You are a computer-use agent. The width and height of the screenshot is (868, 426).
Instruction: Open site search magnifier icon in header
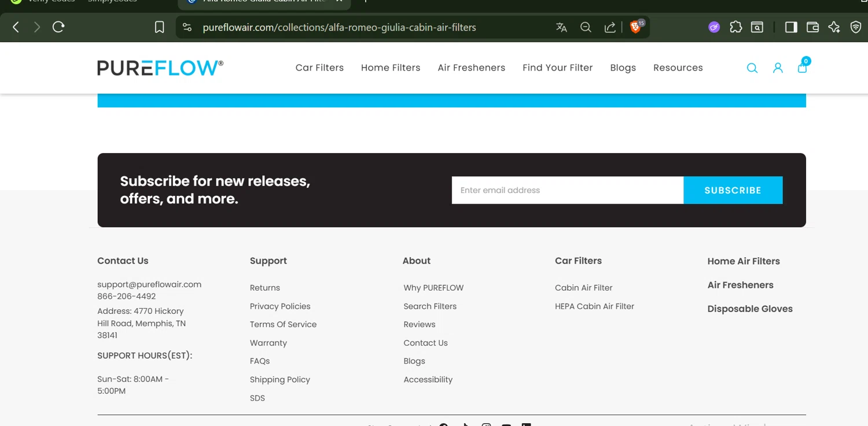tap(752, 68)
